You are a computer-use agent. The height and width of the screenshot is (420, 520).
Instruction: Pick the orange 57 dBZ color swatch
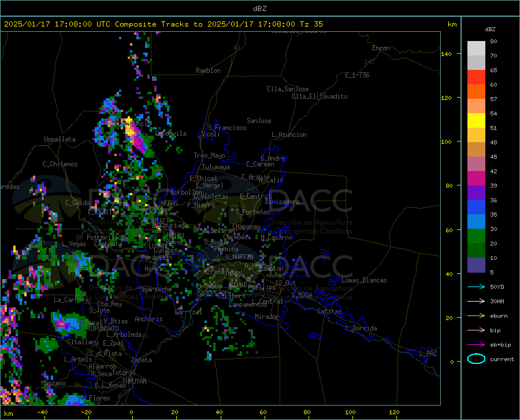476,92
